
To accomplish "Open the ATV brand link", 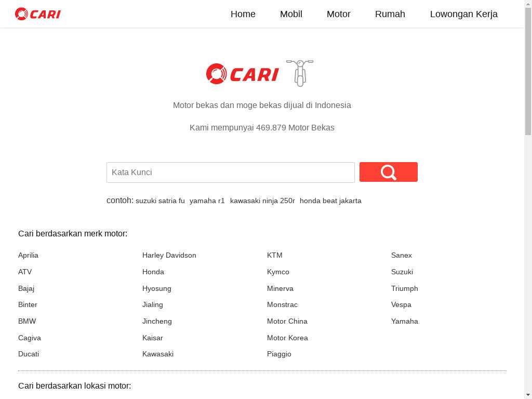I will click(25, 272).
